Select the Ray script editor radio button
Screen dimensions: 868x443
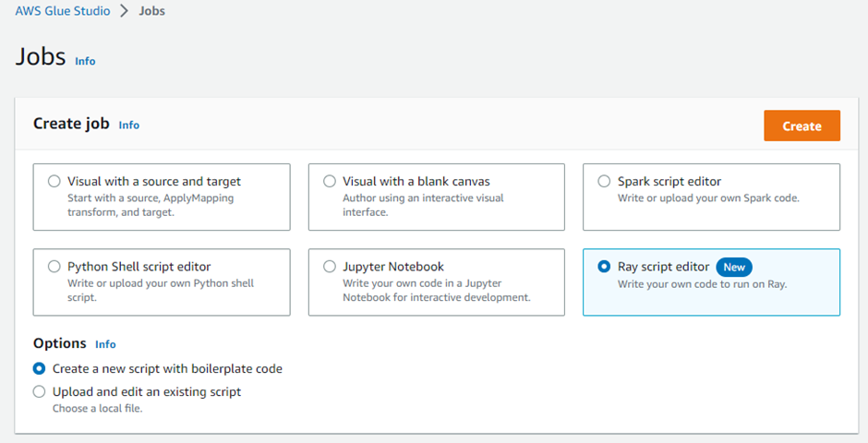click(604, 267)
